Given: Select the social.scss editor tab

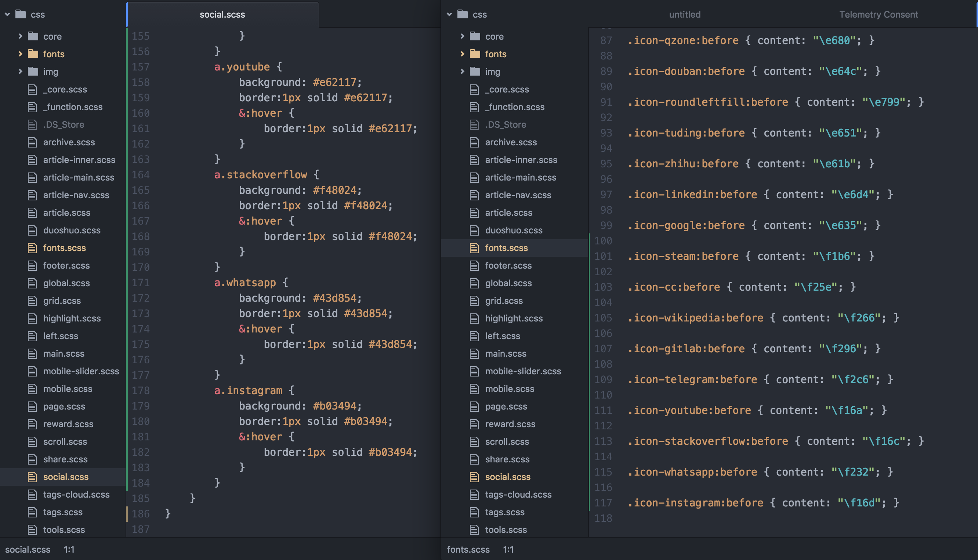Looking at the screenshot, I should (222, 15).
